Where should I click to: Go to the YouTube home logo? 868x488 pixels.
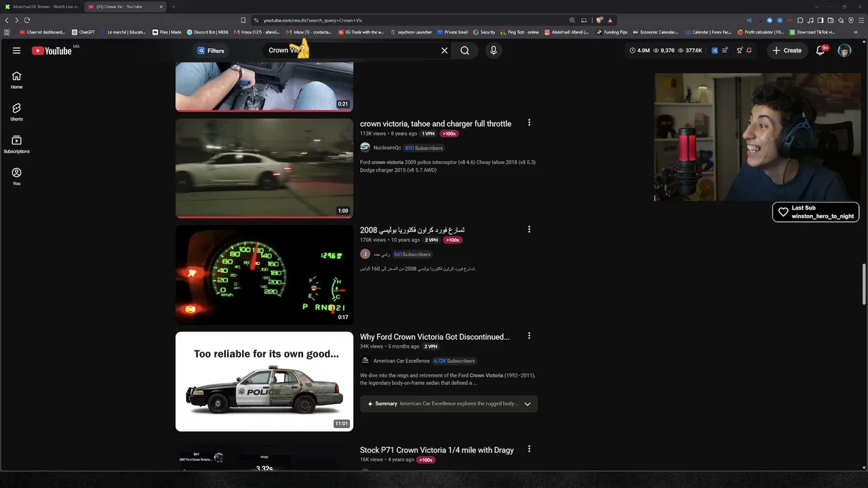(52, 51)
